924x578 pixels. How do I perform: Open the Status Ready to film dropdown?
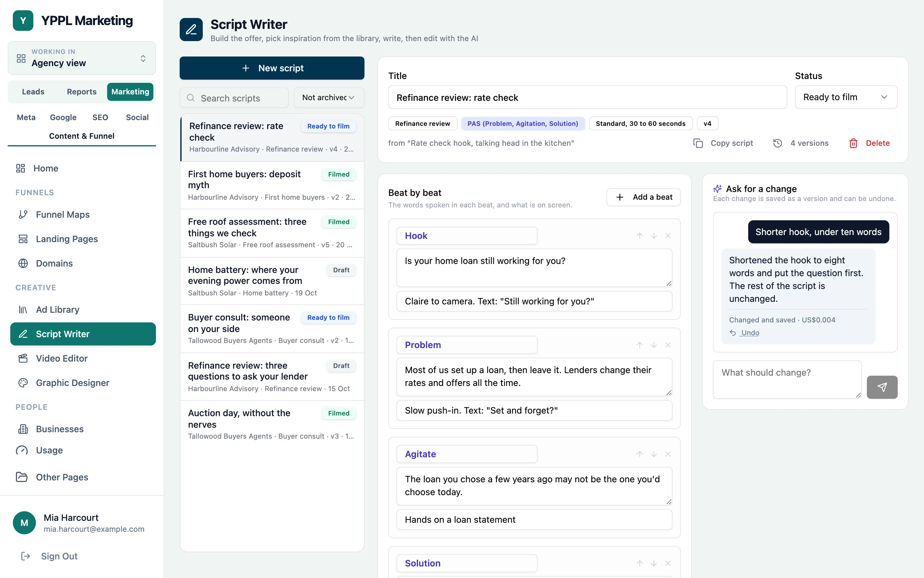846,97
